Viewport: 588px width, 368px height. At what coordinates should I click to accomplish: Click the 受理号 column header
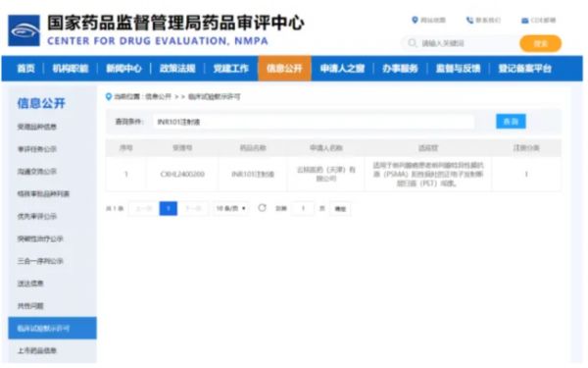click(182, 148)
